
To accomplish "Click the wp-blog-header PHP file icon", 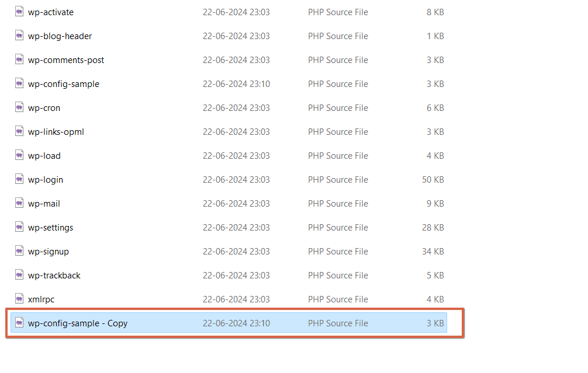I will (19, 36).
